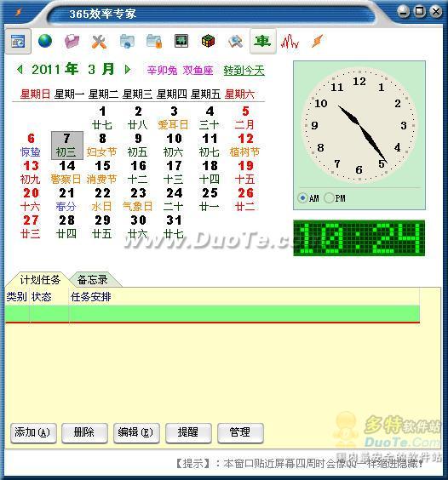The image size is (448, 480).
Task: Click the 转到今天 link
Action: pyautogui.click(x=244, y=71)
